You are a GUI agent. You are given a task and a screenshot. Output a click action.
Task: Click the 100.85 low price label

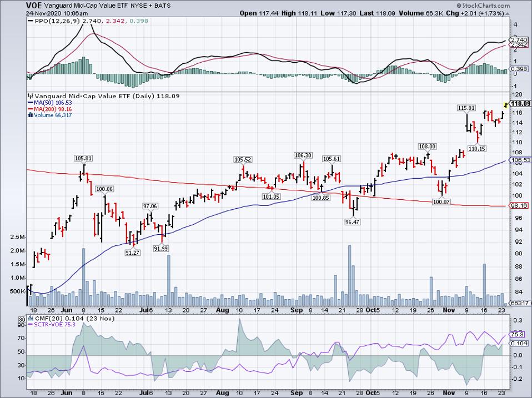320,198
